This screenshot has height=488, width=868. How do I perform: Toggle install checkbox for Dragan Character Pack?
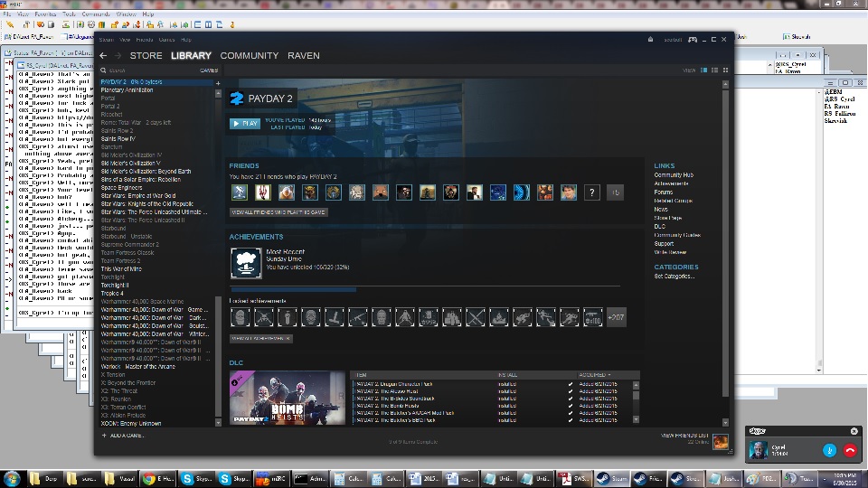click(570, 383)
